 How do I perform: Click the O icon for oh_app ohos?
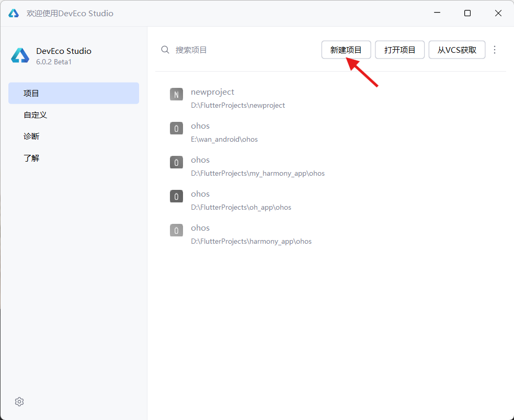[x=176, y=196]
